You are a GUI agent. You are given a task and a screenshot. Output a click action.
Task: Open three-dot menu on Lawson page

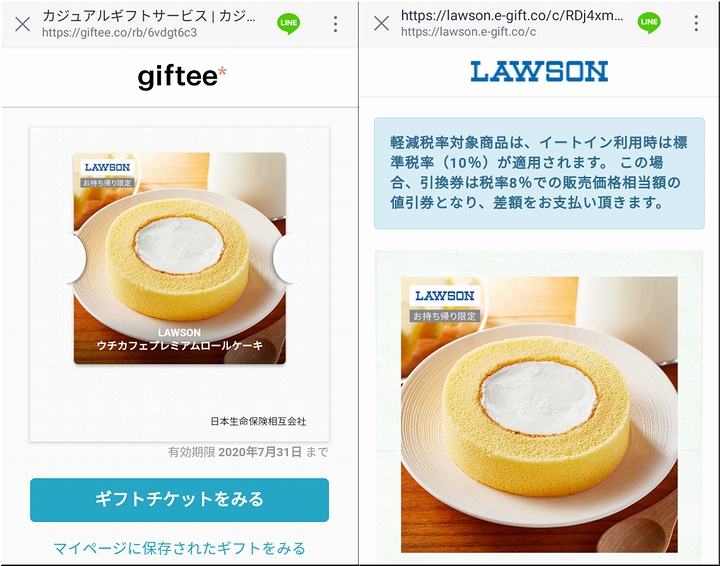tap(696, 23)
